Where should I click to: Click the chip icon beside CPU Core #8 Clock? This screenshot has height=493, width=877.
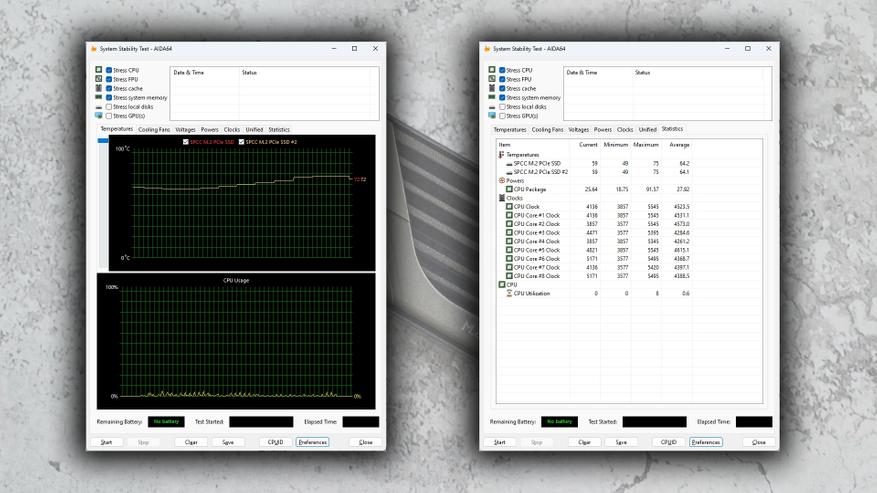pos(509,276)
